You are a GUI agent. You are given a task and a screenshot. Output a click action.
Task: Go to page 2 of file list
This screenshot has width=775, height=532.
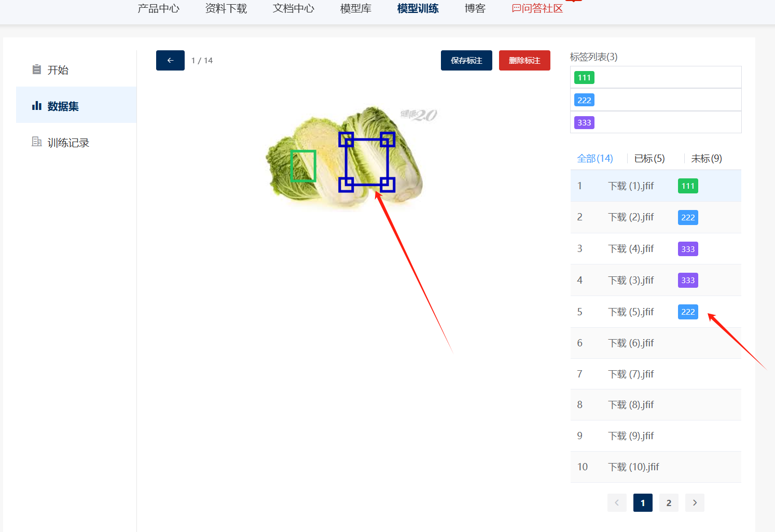tap(669, 502)
